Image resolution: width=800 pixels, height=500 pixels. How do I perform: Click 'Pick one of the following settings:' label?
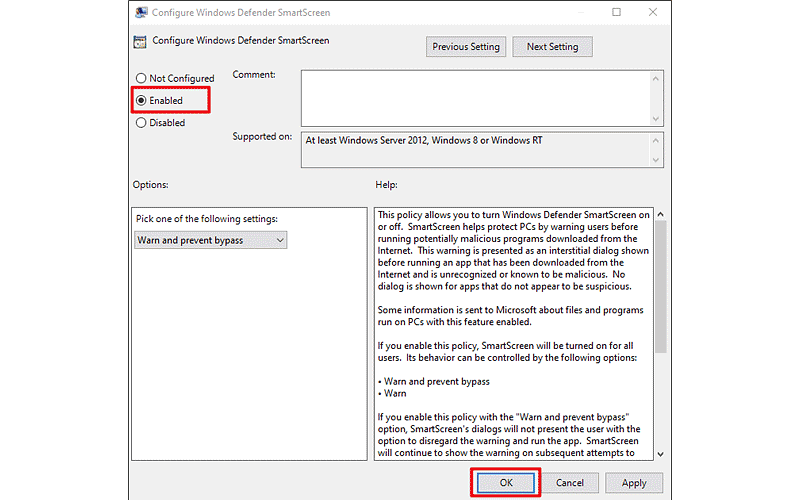tap(207, 219)
